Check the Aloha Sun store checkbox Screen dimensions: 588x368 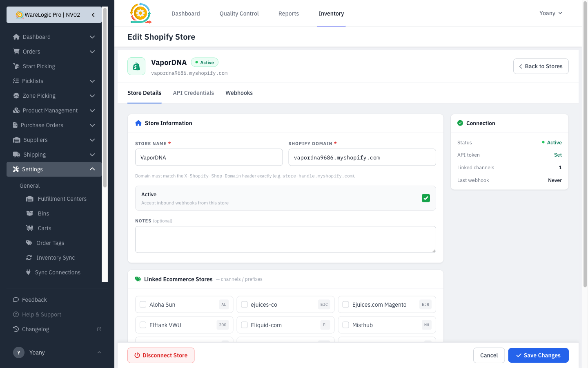[x=143, y=305]
